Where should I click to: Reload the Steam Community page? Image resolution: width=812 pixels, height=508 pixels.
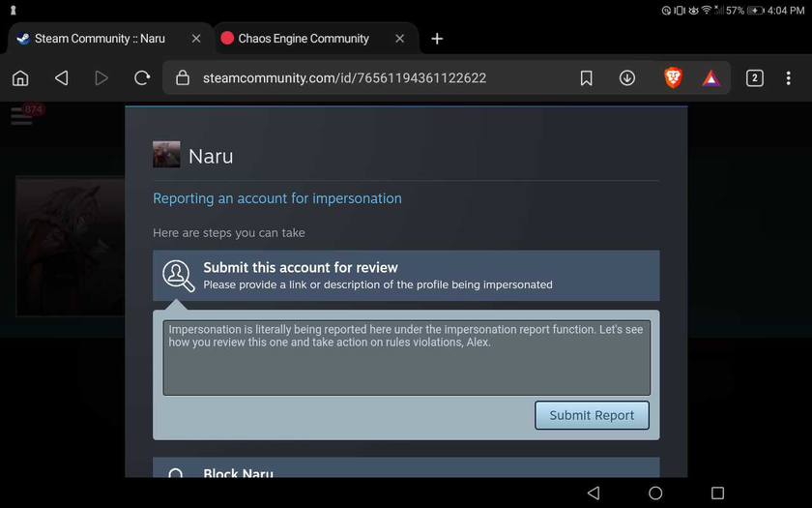pyautogui.click(x=142, y=78)
